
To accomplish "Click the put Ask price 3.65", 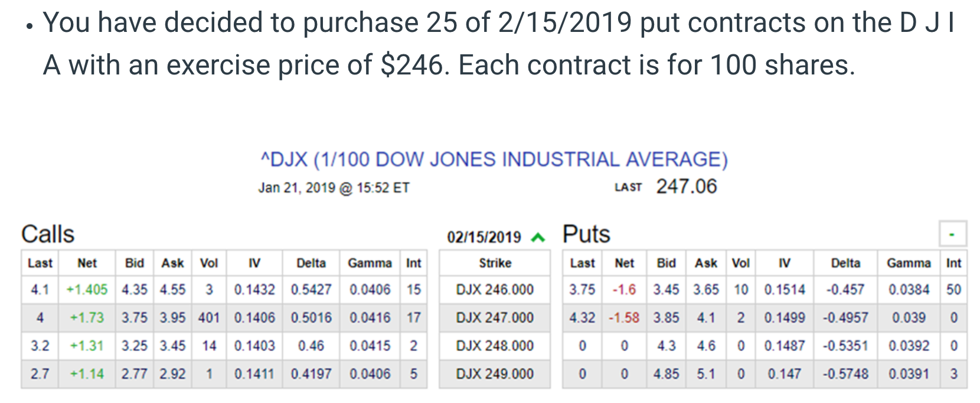I will (x=706, y=290).
